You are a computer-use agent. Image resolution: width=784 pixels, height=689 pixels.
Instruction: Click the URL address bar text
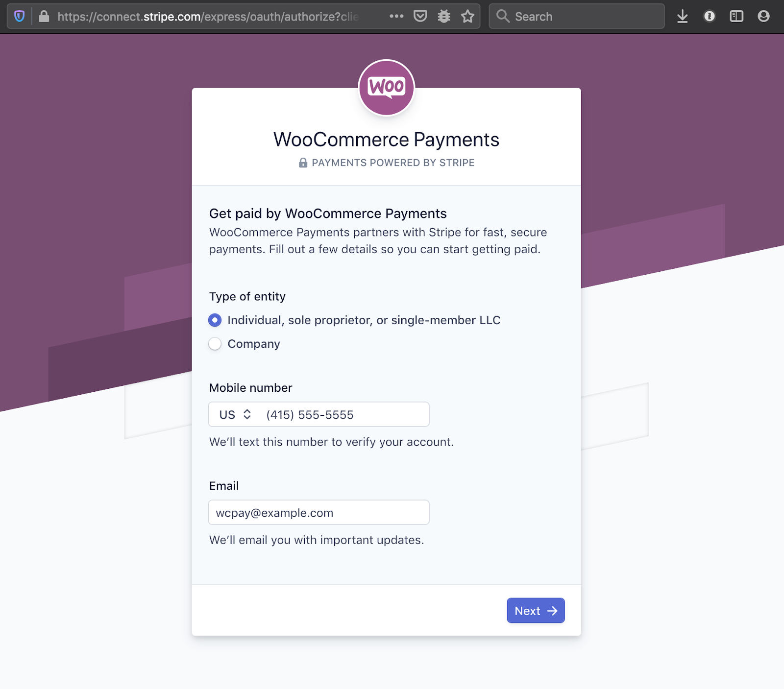[x=208, y=17]
